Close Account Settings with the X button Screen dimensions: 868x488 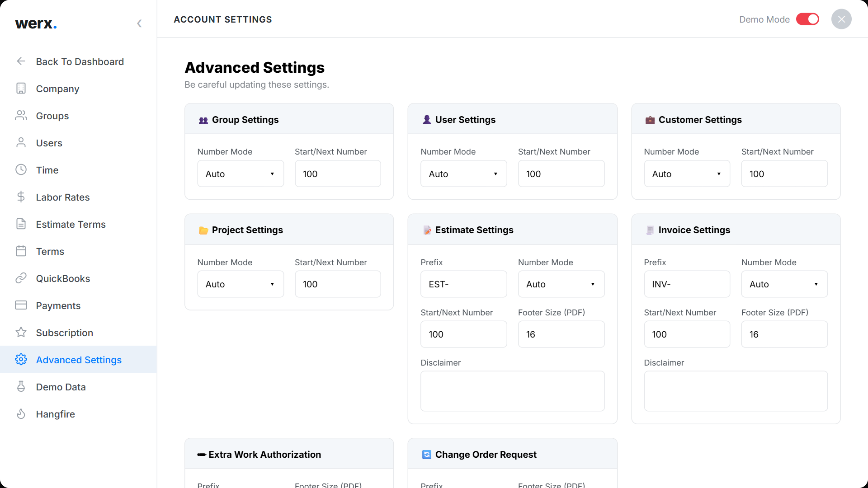pos(841,19)
